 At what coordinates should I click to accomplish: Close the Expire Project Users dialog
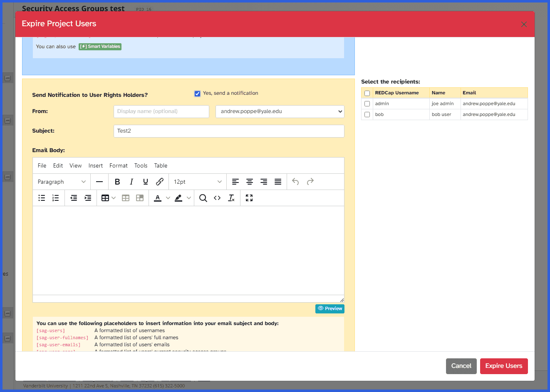tap(524, 24)
